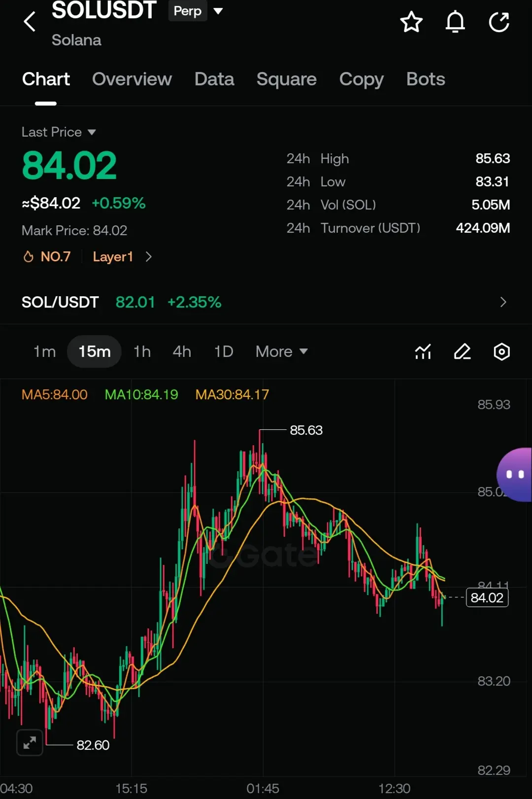Tap the spot price 82.01
Viewport: 532px width, 799px height.
(135, 302)
